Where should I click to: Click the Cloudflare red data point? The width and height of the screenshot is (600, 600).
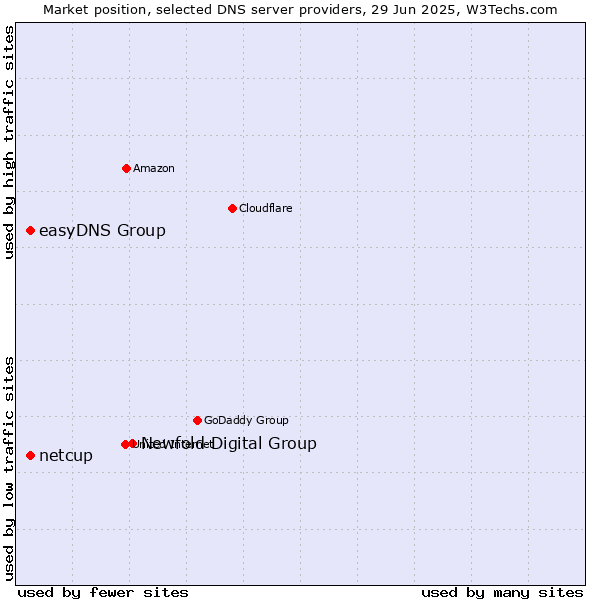[x=232, y=209]
